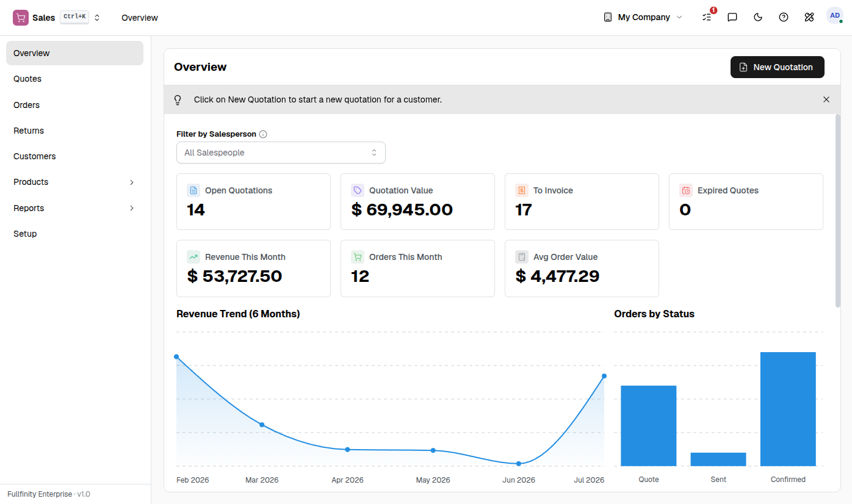This screenshot has height=504, width=852.
Task: Open the To Invoice card showing 17
Action: pyautogui.click(x=582, y=201)
